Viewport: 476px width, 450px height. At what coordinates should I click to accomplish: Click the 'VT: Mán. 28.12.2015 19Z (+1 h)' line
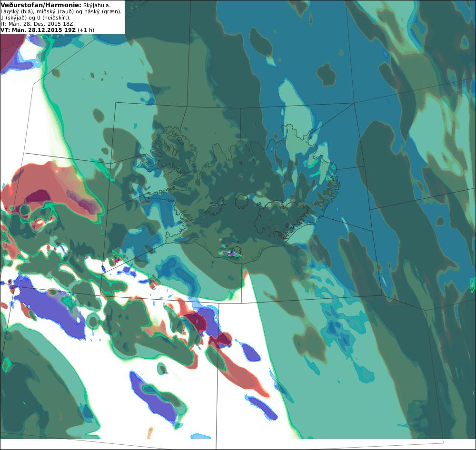[47, 30]
